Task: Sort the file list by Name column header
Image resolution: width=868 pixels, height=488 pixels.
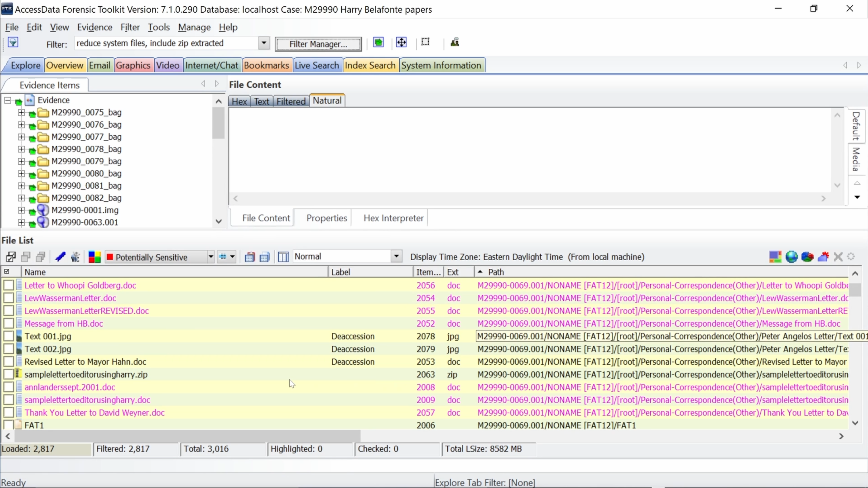Action: click(174, 272)
